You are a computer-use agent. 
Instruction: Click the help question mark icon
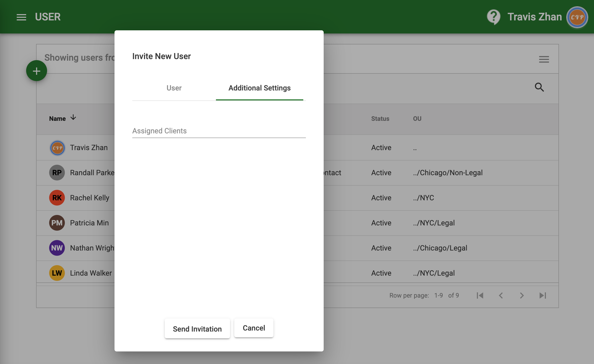pyautogui.click(x=493, y=17)
